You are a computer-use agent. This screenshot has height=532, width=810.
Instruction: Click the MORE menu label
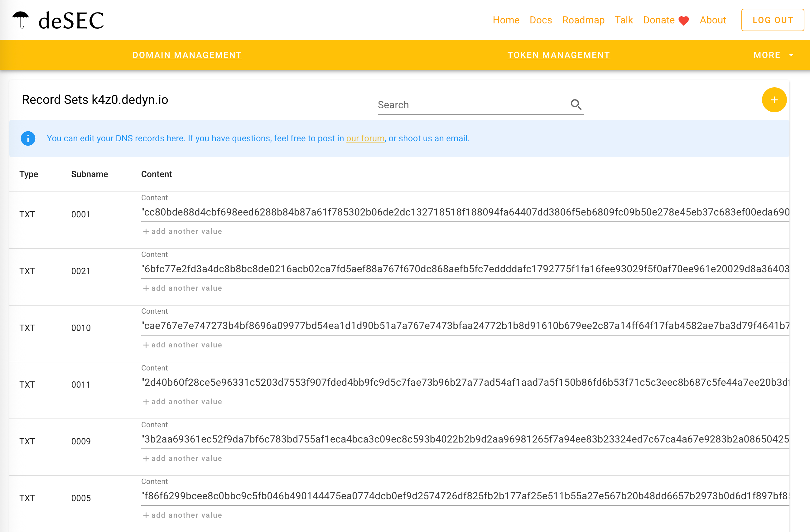point(767,55)
